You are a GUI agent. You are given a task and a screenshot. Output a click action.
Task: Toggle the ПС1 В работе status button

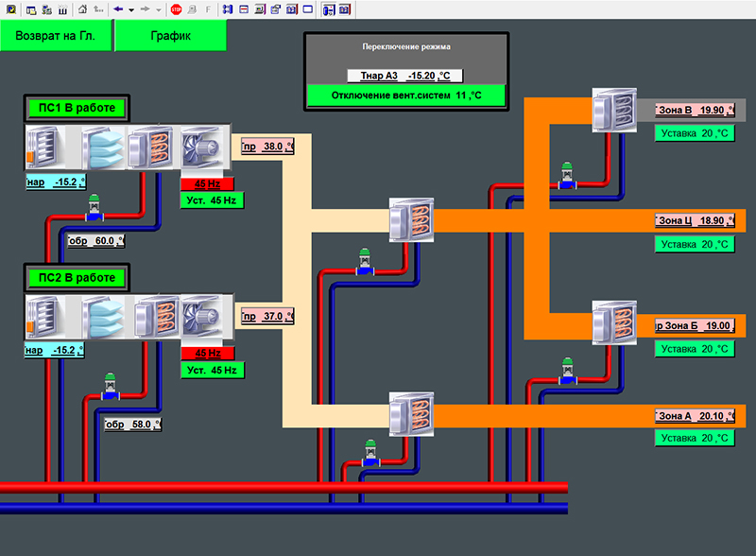(x=77, y=109)
